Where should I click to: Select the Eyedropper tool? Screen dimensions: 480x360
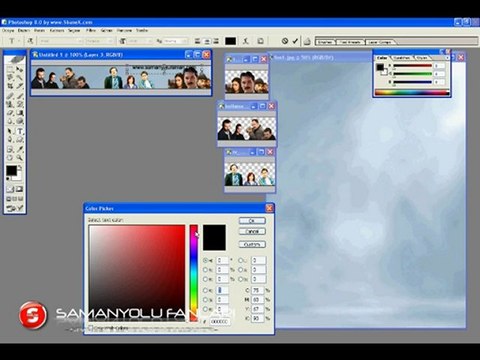point(20,150)
